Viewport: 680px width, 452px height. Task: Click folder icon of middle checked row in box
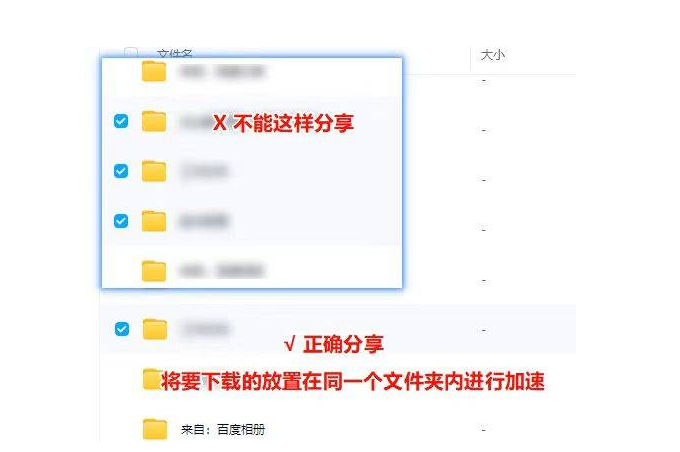154,171
